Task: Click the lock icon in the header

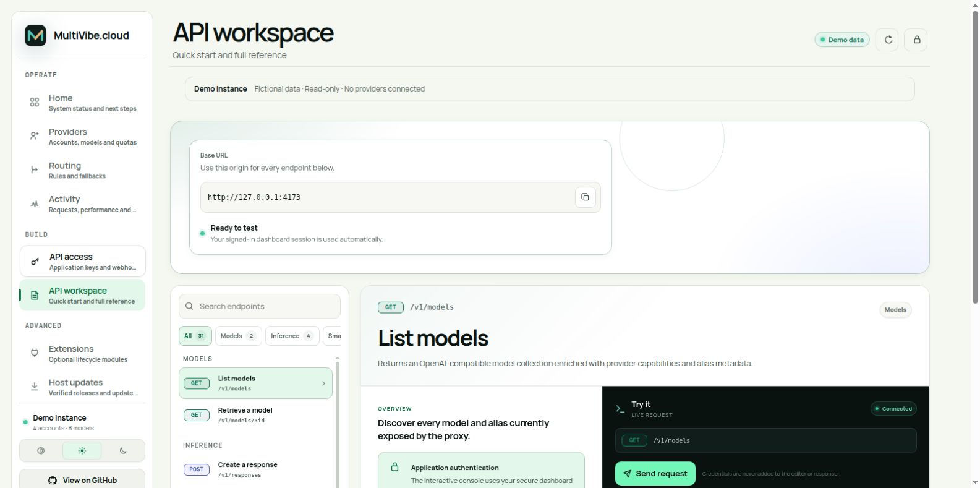Action: coord(916,40)
